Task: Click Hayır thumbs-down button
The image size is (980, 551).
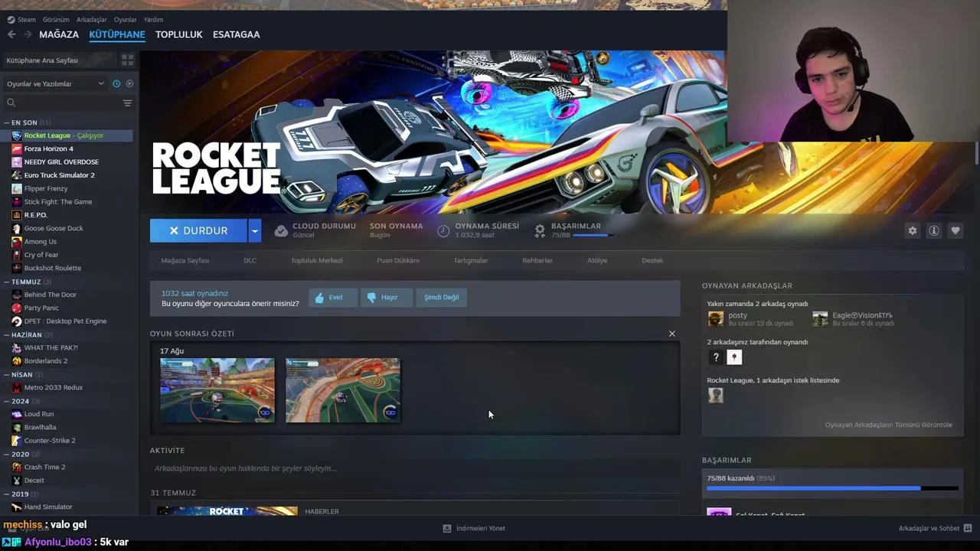Action: tap(387, 297)
